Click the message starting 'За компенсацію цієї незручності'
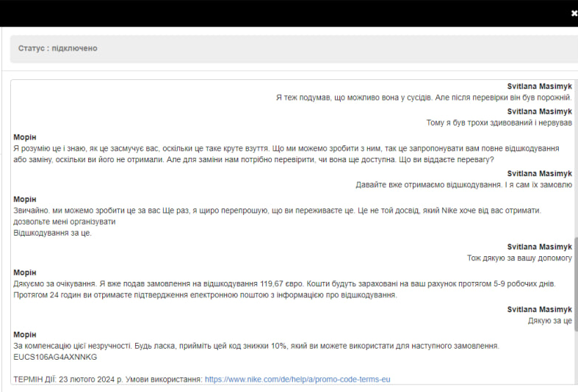 pyautogui.click(x=256, y=346)
